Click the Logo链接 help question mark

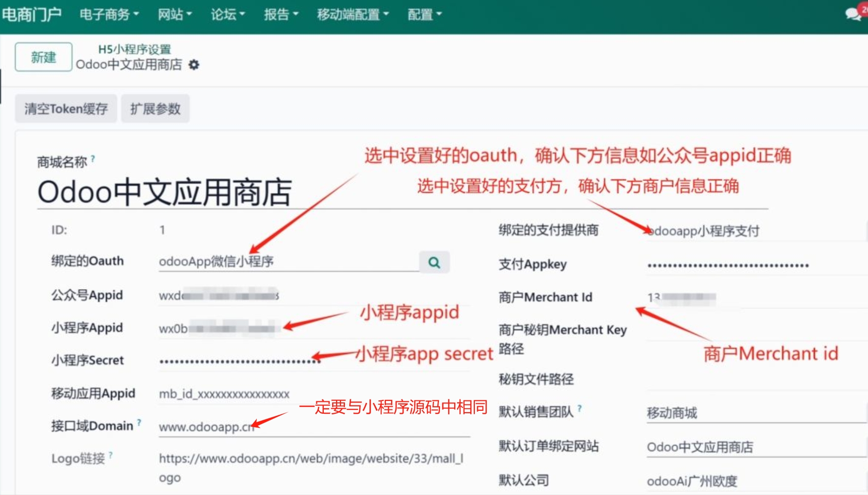click(111, 455)
